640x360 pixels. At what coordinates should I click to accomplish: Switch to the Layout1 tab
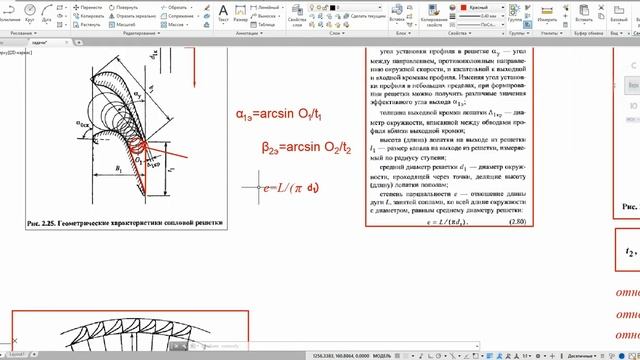point(17,354)
